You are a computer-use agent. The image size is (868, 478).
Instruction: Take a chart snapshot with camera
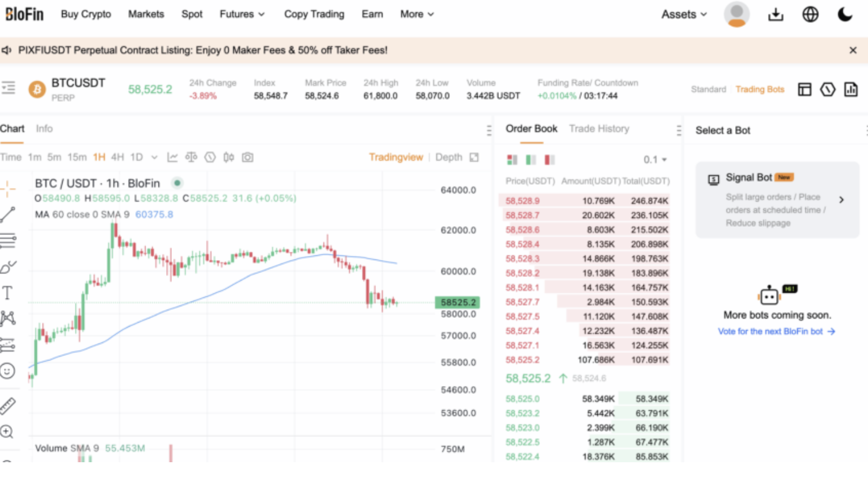coord(248,157)
